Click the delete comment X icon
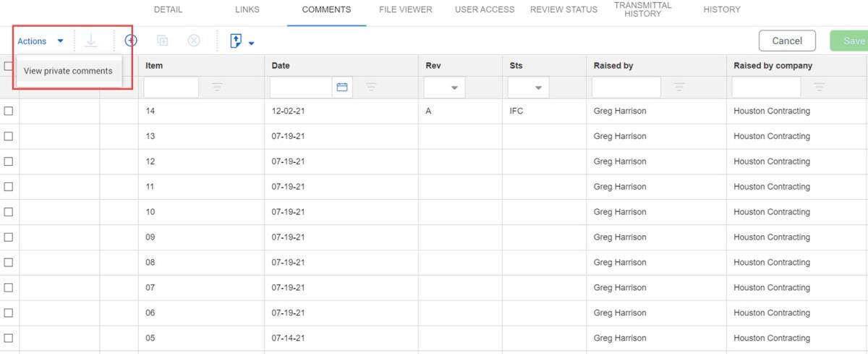The width and height of the screenshot is (868, 354). click(194, 41)
